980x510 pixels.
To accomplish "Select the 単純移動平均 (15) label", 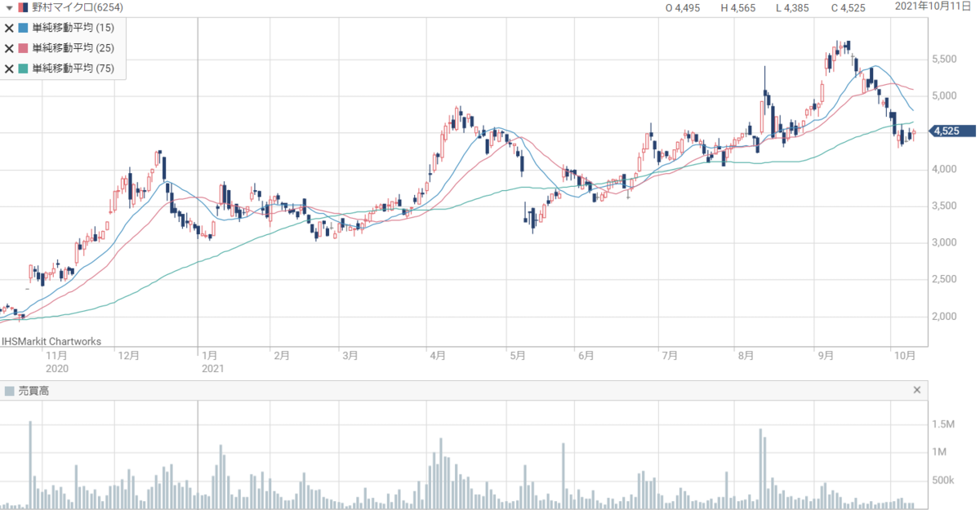I will pos(73,28).
